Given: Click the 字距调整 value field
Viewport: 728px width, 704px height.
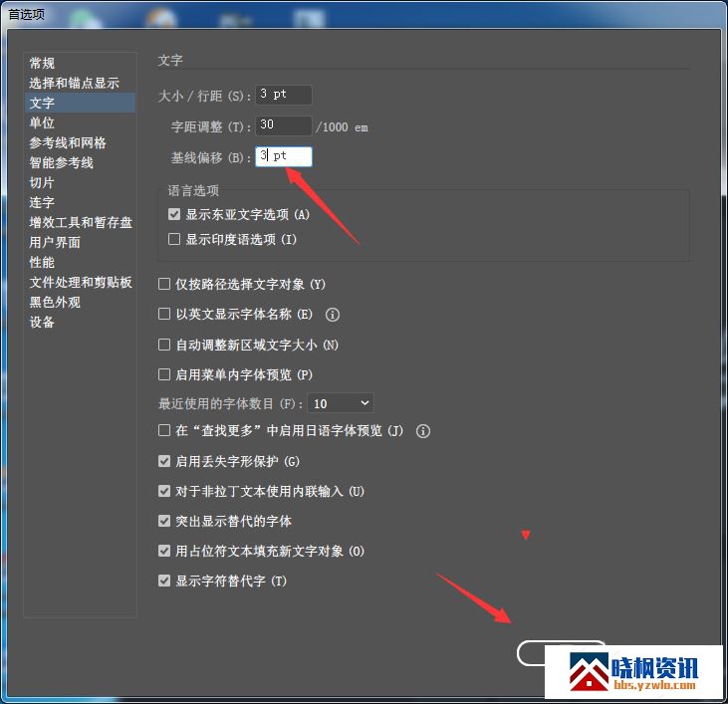Looking at the screenshot, I should point(284,126).
